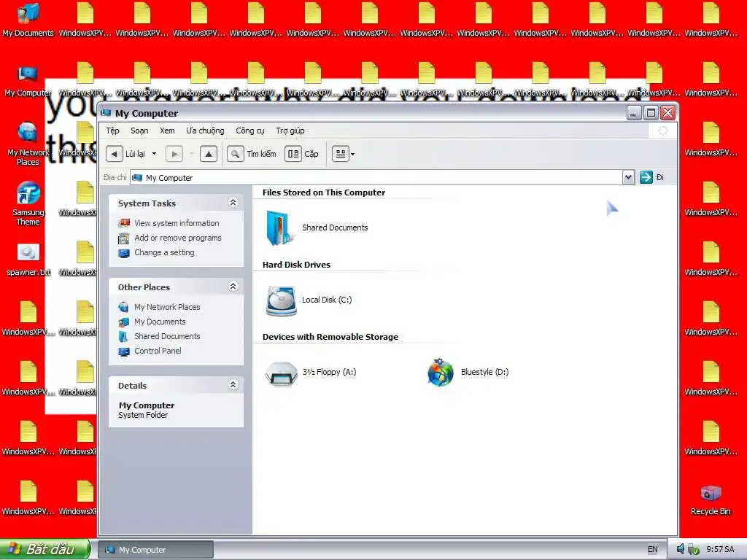Go up one folder level

pos(208,154)
